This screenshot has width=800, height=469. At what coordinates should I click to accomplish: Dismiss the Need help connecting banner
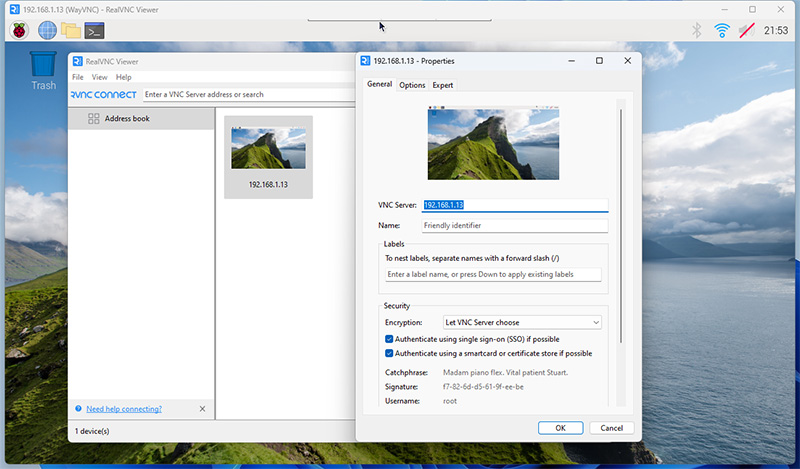coord(203,409)
